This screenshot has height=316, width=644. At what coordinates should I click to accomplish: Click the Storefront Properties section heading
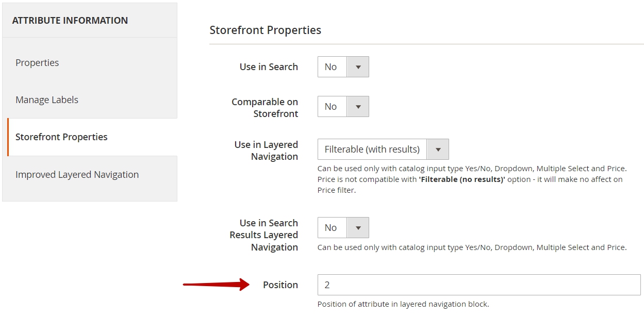[x=266, y=30]
